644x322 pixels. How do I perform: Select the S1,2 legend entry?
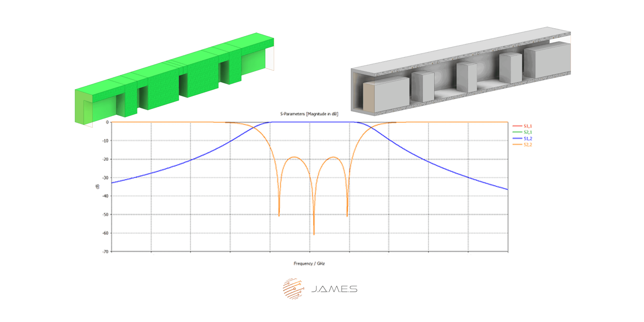pyautogui.click(x=522, y=139)
